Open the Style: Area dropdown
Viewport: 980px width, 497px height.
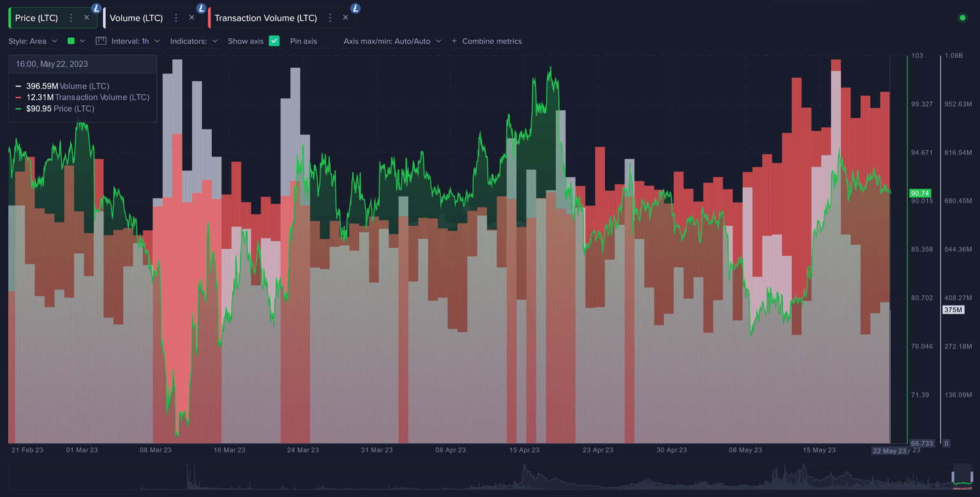[32, 41]
